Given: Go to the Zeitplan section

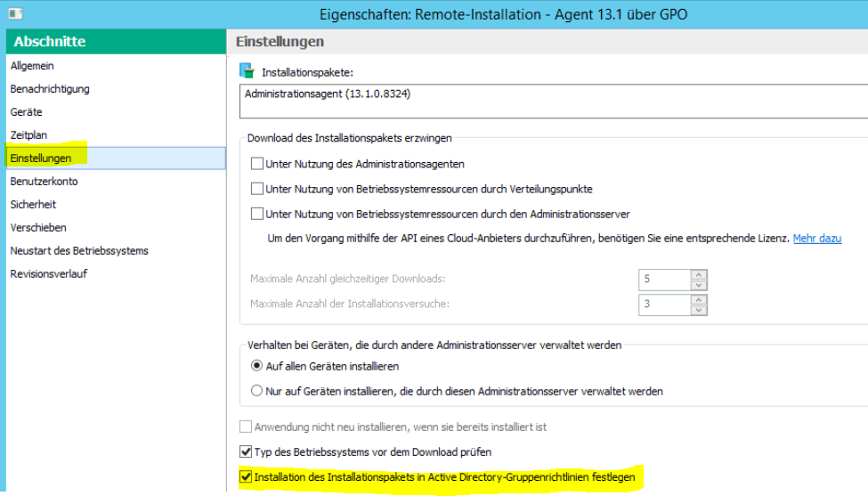Looking at the screenshot, I should click(x=28, y=135).
